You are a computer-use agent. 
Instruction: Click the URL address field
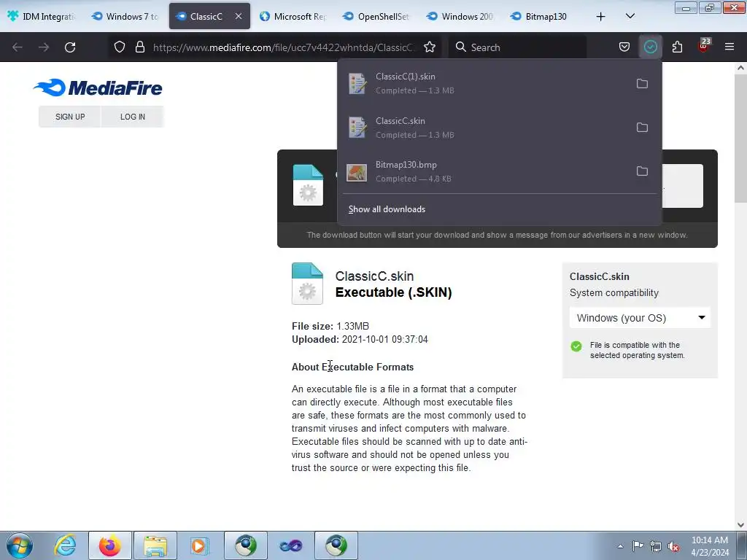click(285, 47)
